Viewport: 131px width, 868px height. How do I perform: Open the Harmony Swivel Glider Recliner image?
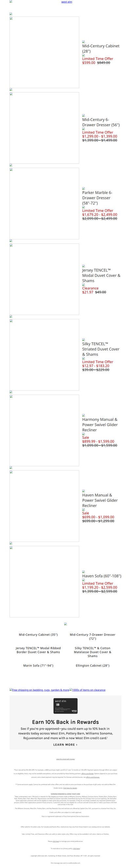coord(44,430)
